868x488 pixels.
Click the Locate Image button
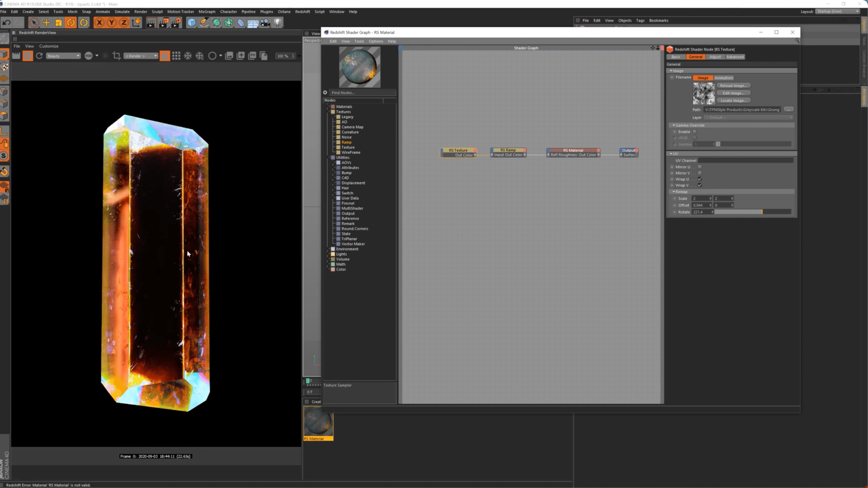[733, 100]
